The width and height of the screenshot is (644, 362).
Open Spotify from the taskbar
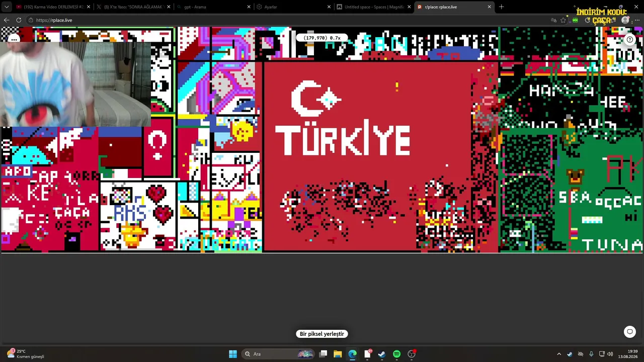[396, 354]
